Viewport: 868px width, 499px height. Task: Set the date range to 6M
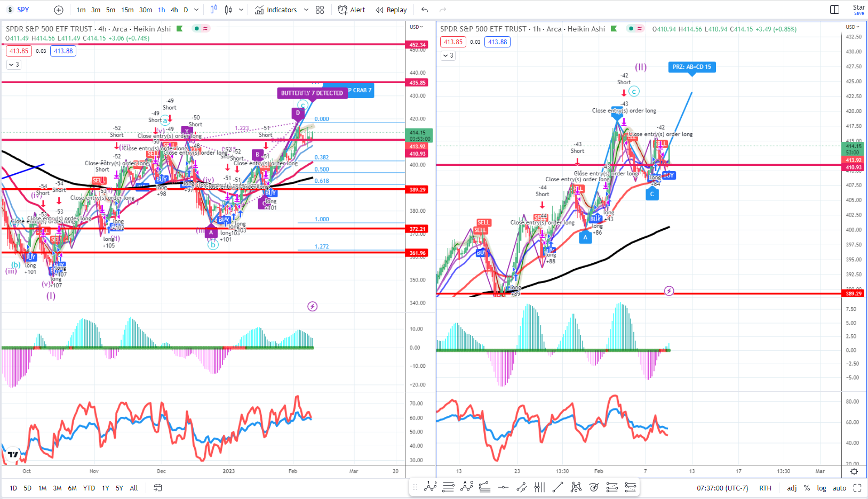72,488
